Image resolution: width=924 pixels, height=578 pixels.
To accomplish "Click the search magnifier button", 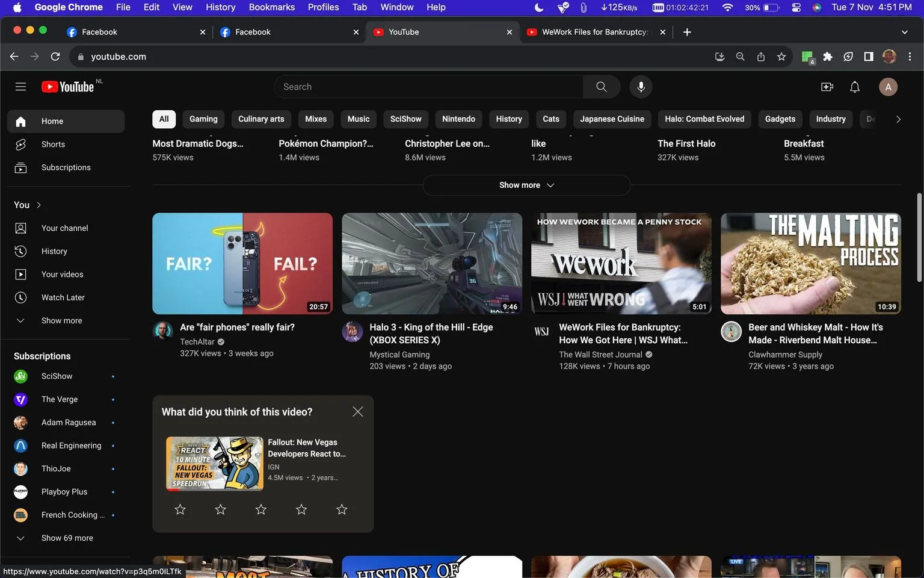I will [x=601, y=87].
